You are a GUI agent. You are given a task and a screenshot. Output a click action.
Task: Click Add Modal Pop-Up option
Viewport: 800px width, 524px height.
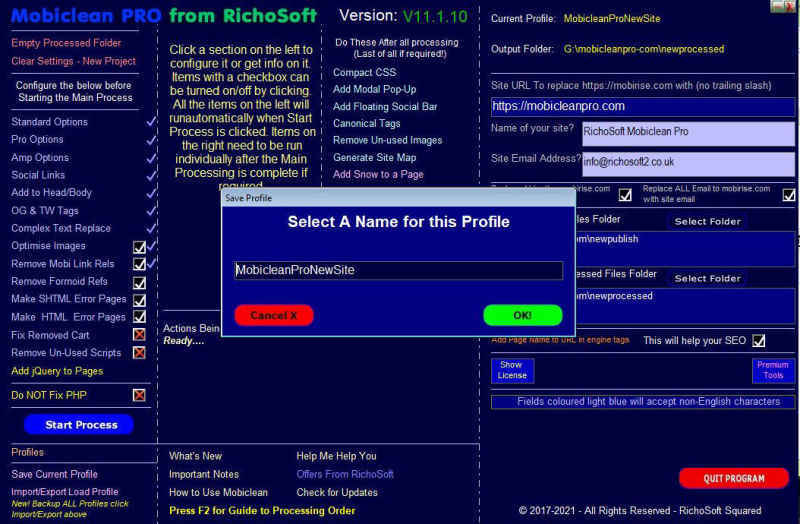pyautogui.click(x=374, y=89)
